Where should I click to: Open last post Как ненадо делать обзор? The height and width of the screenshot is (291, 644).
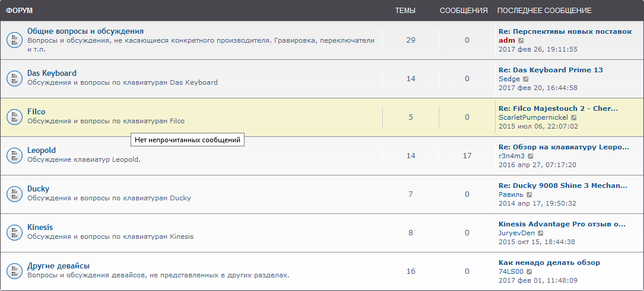(549, 263)
